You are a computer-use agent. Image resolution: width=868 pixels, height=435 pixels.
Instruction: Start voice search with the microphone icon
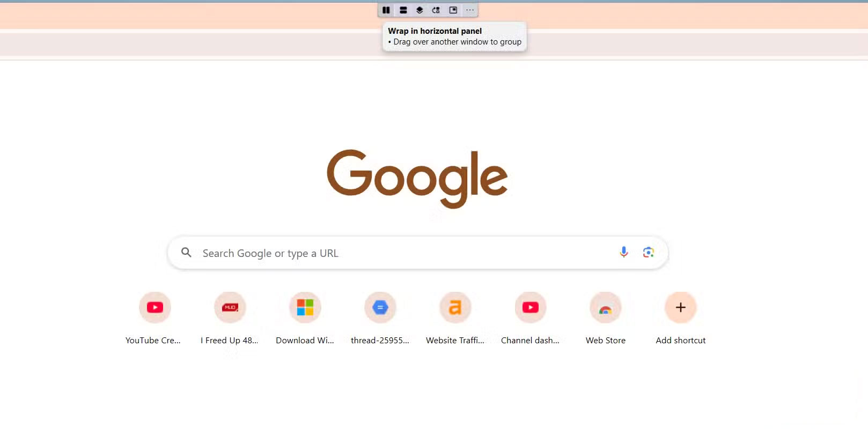click(624, 252)
